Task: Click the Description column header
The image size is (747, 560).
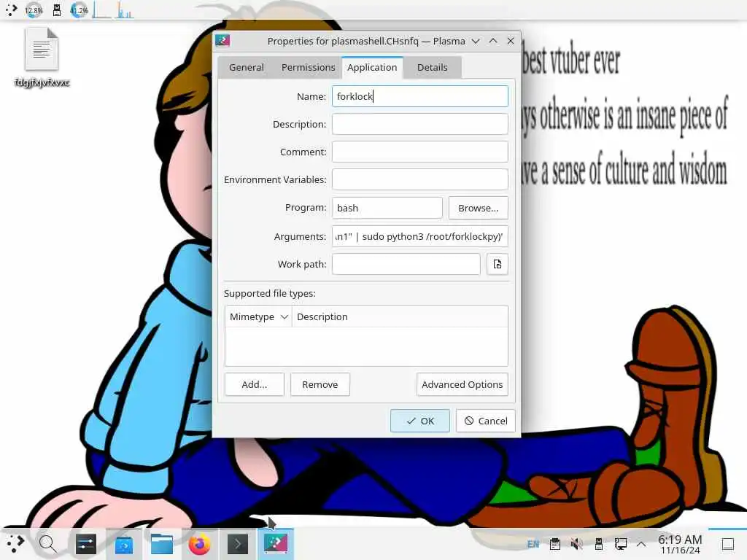Action: coord(400,316)
